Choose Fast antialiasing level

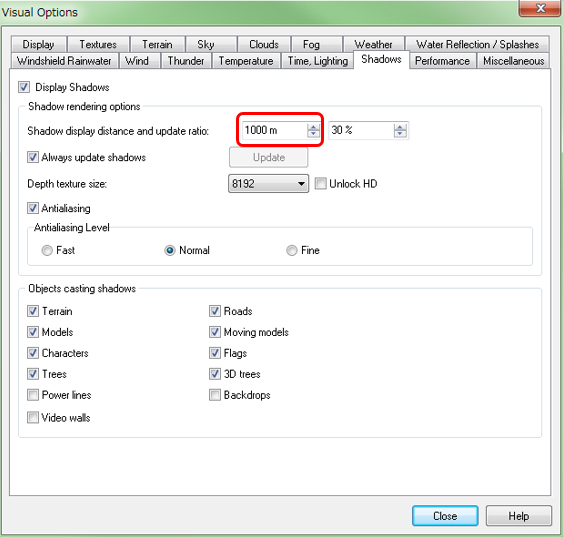[47, 250]
